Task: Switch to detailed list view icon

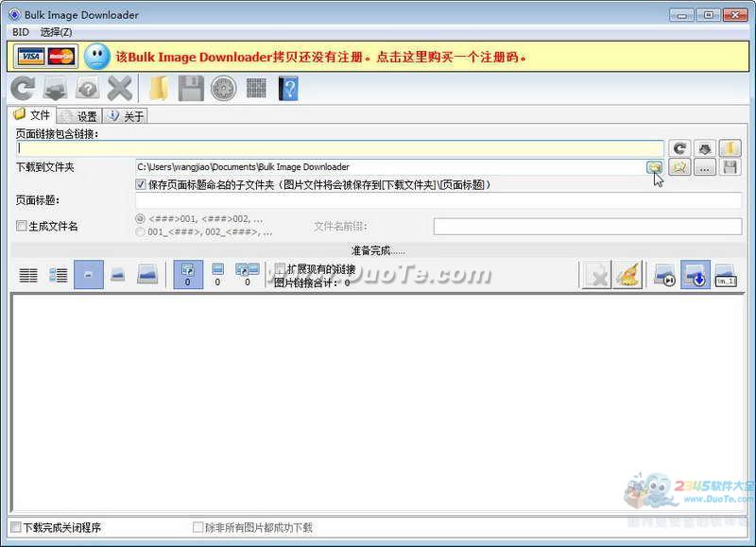Action: 59,275
